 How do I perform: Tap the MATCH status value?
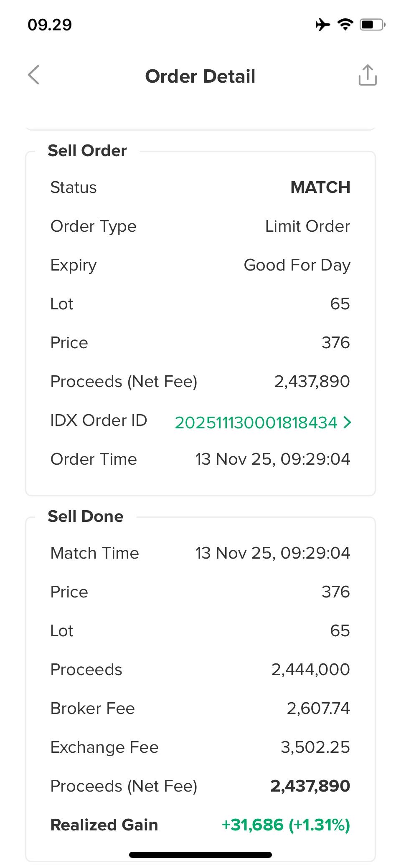click(x=320, y=187)
